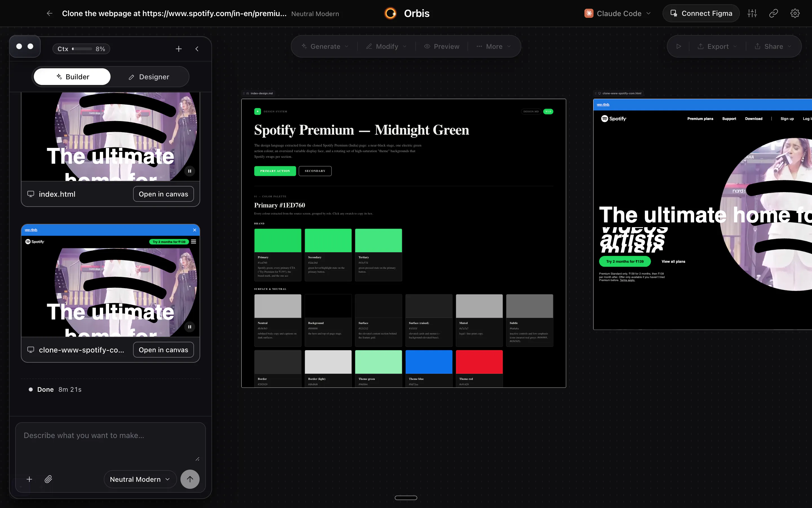
Task: Open index.html in canvas
Action: 164,194
